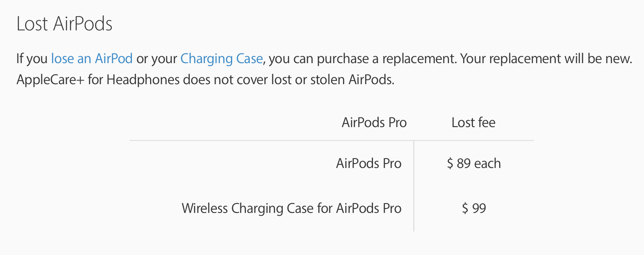Image resolution: width=644 pixels, height=255 pixels.
Task: Follow the 'Charging Case' hyperlink
Action: 222,59
